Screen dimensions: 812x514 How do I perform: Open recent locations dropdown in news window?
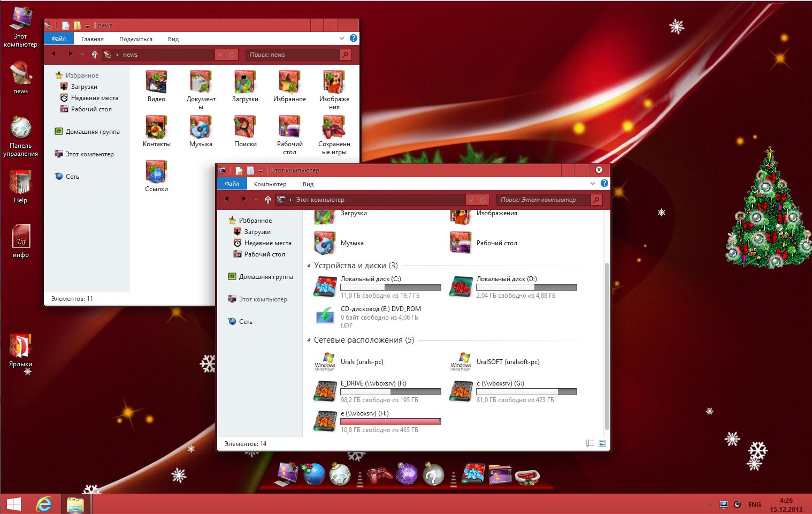[x=82, y=55]
